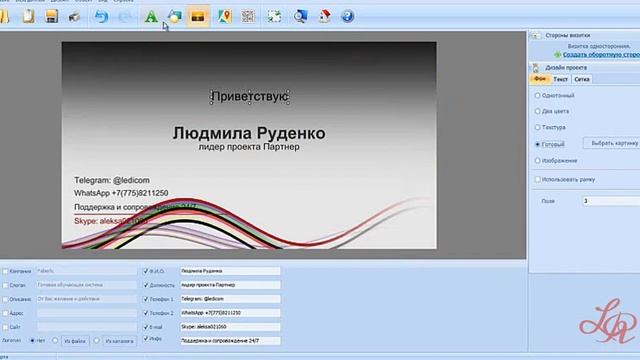
Task: Select Приветствую text on the card
Action: 250,97
